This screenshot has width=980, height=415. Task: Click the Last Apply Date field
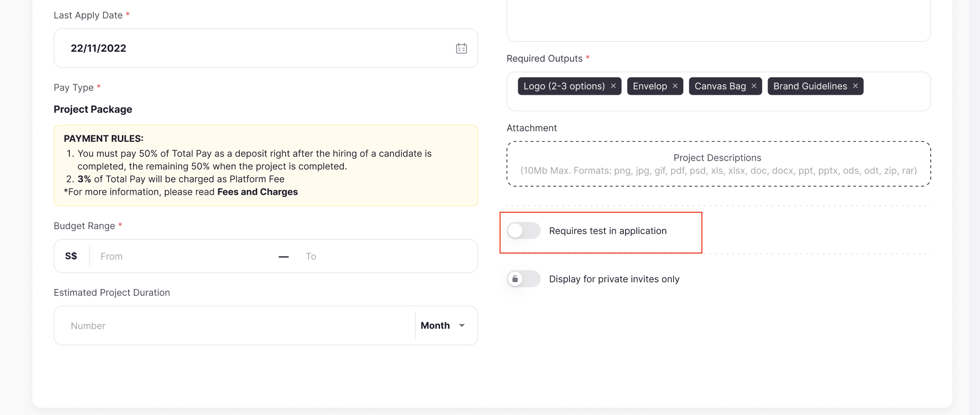coord(254,48)
